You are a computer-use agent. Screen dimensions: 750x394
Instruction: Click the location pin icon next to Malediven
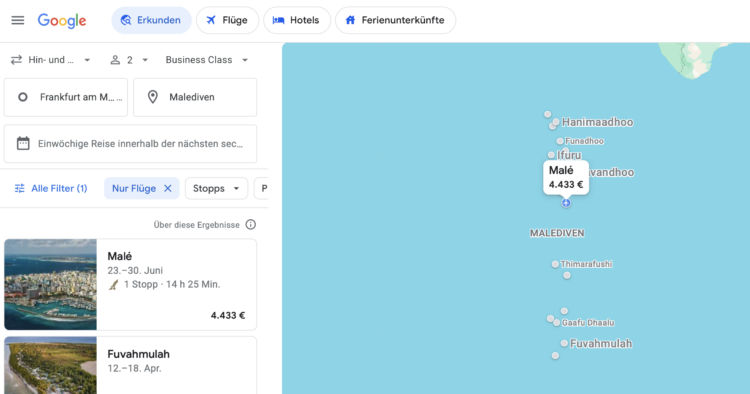(153, 97)
